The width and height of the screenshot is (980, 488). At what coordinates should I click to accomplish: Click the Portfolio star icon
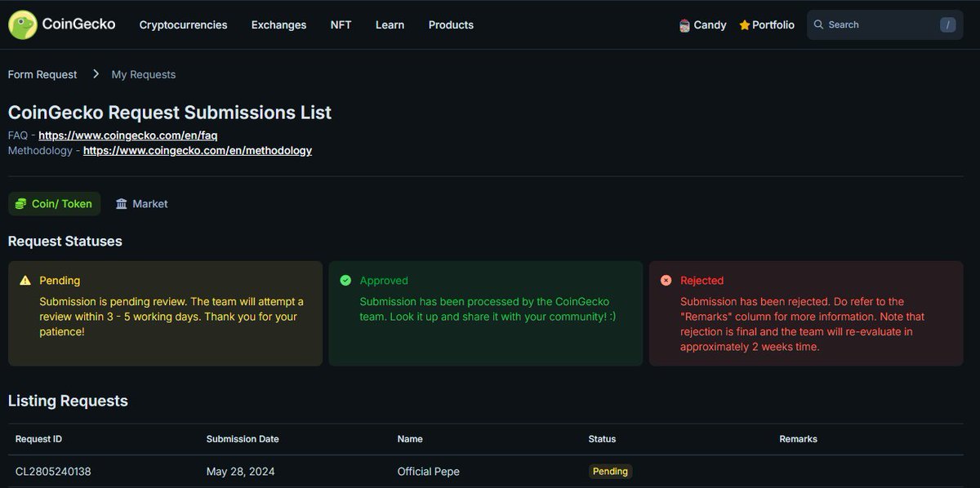[x=744, y=25]
